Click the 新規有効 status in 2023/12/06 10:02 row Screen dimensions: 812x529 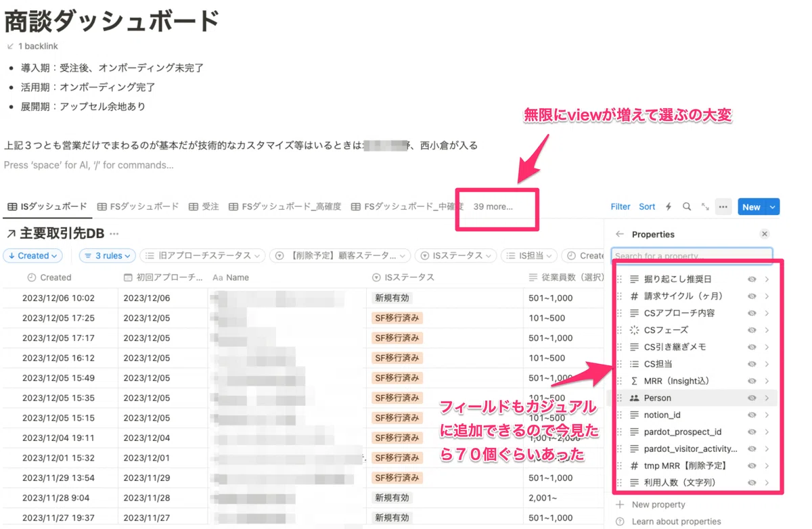392,298
